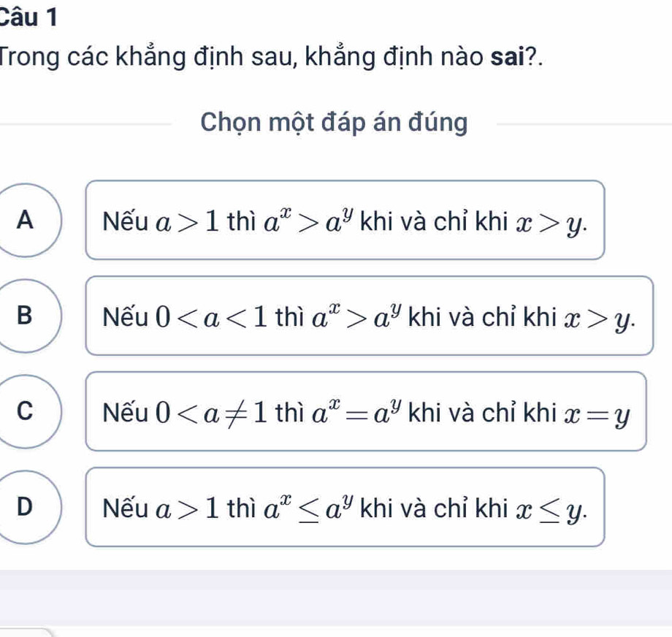Screen dimensions: 672x637
Task: Click option D answer box with x≤y
Action: click(345, 507)
